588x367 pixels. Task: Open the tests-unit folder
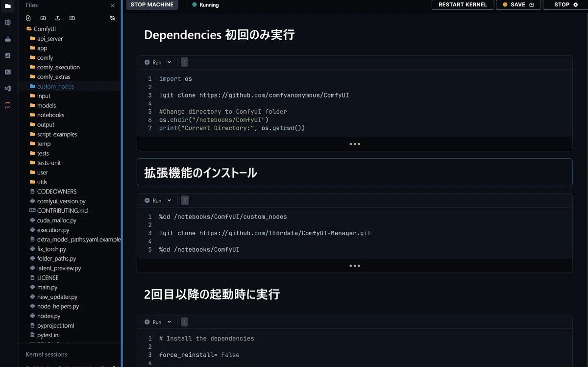[x=45, y=163]
